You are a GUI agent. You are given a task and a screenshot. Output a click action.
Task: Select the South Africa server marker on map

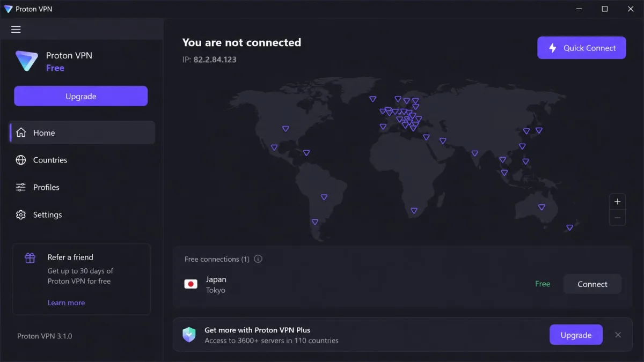(414, 210)
